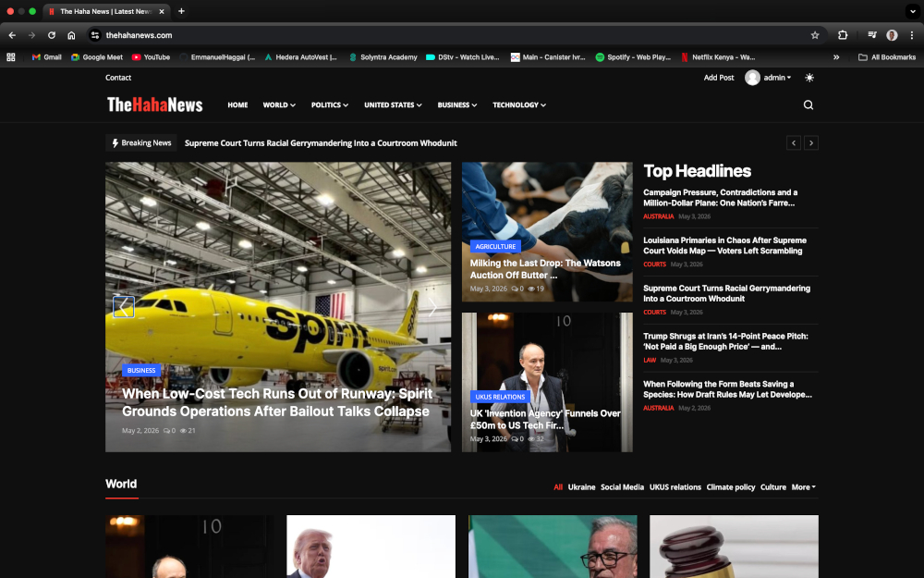This screenshot has height=578, width=924.
Task: Go back in browser history
Action: (12, 35)
